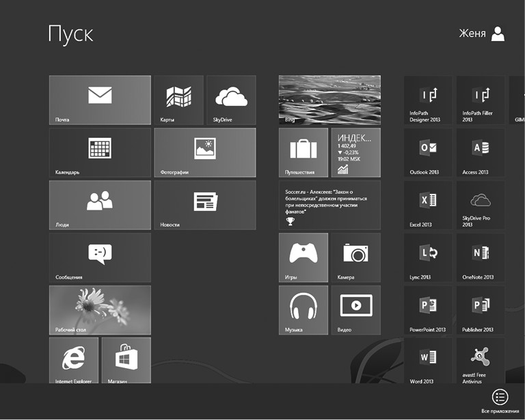Open the Новости news tile
The width and height of the screenshot is (525, 420).
coord(205,205)
